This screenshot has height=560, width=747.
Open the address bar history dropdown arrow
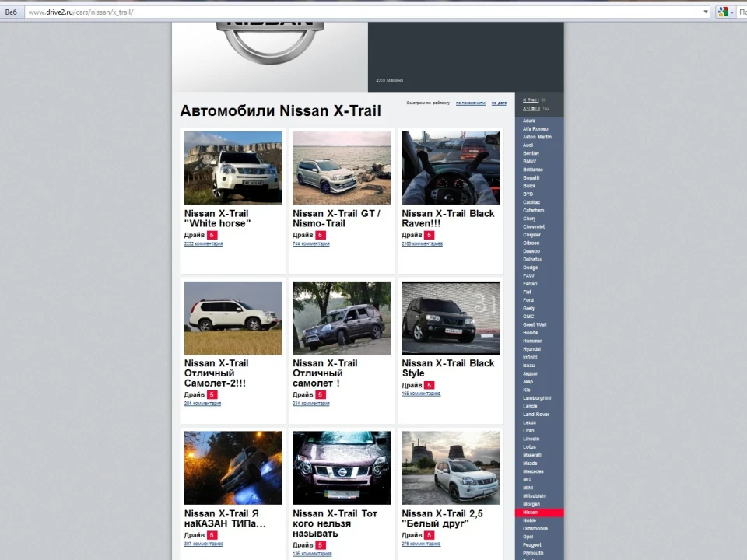pos(706,12)
